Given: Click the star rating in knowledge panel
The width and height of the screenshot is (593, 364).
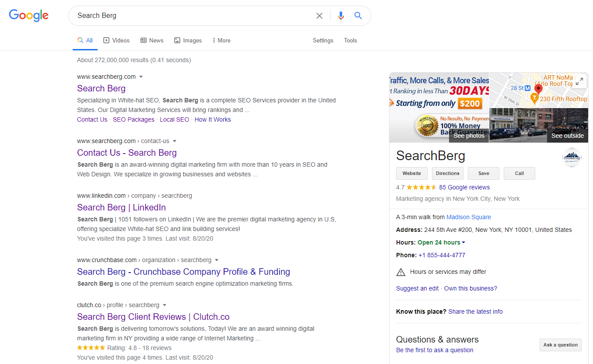Looking at the screenshot, I should point(421,187).
